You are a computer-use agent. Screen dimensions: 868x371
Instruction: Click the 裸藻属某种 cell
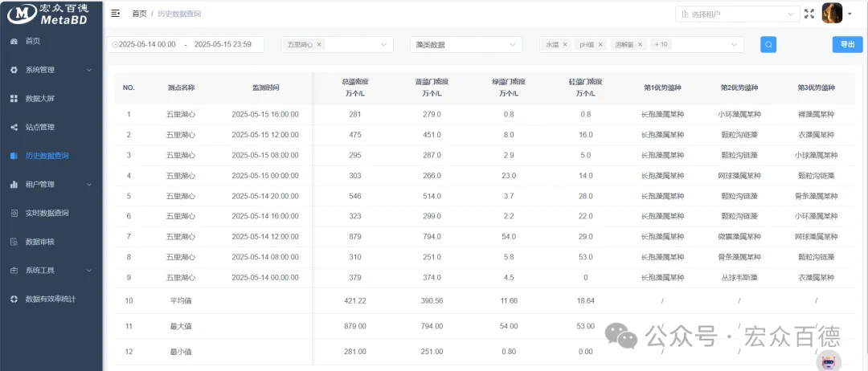point(816,115)
